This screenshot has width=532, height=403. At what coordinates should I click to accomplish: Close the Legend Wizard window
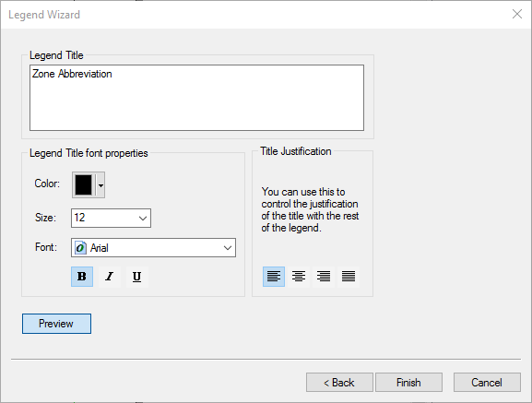(x=517, y=14)
